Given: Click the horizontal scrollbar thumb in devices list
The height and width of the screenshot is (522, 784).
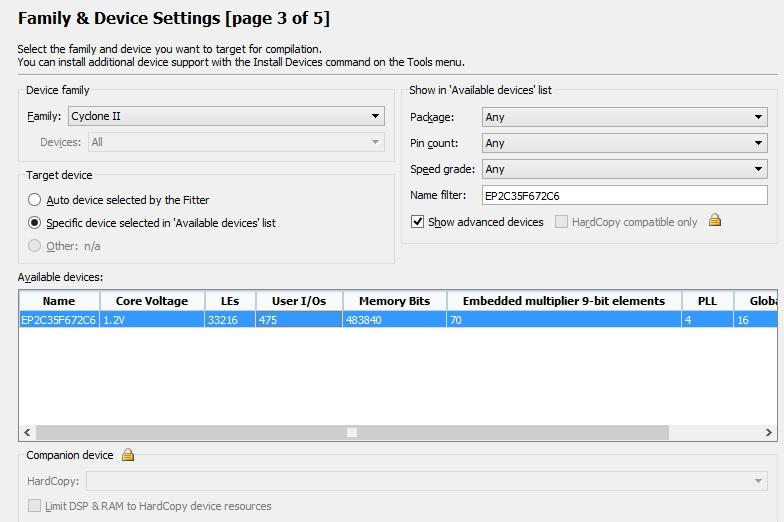Looking at the screenshot, I should (x=352, y=432).
